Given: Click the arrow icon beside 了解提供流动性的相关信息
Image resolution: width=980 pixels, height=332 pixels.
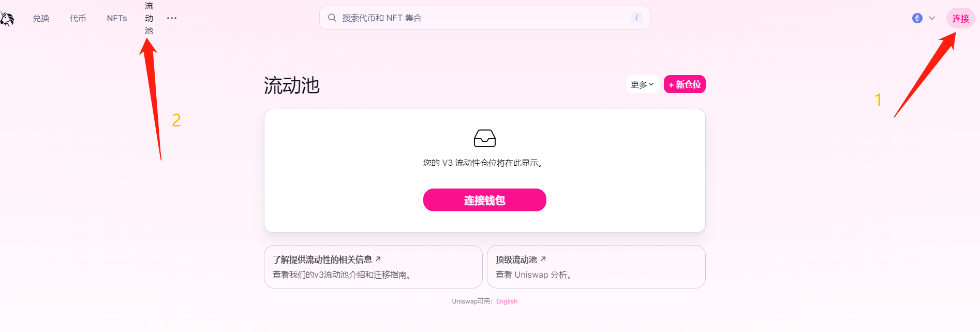Looking at the screenshot, I should 378,259.
